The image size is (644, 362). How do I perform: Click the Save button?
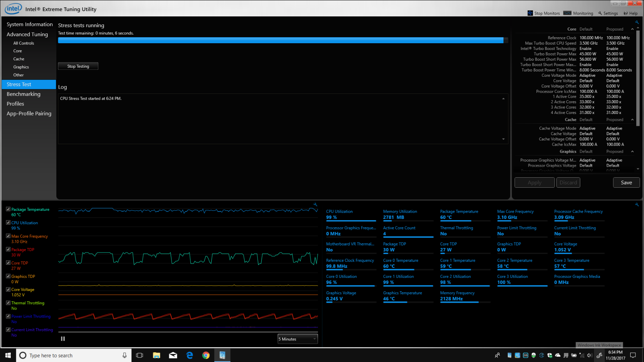[x=626, y=182]
